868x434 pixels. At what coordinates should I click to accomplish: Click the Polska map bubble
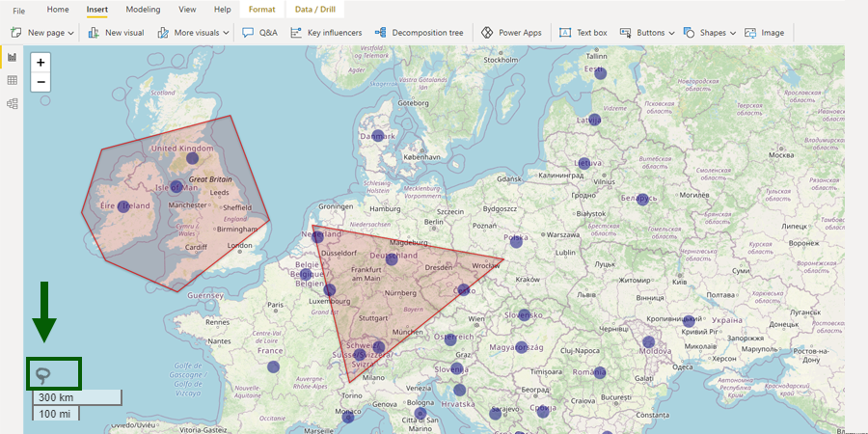(516, 241)
